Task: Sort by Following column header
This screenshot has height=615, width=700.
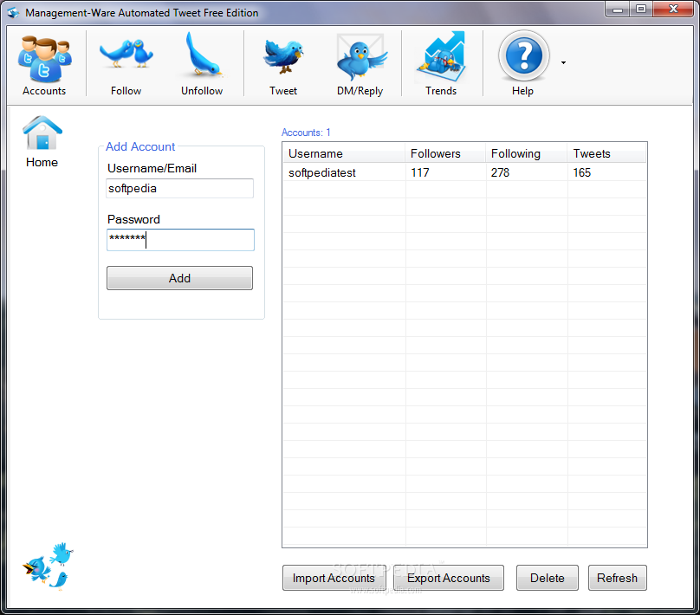Action: pos(526,153)
